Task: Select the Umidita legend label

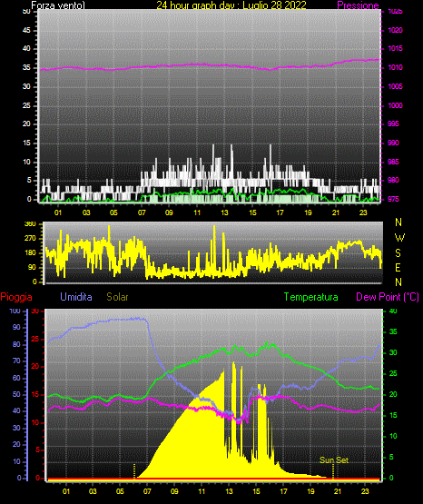Action: click(76, 297)
